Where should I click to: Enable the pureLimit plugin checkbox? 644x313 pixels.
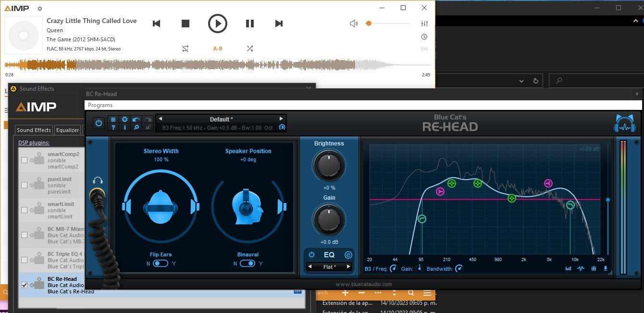[x=24, y=185]
